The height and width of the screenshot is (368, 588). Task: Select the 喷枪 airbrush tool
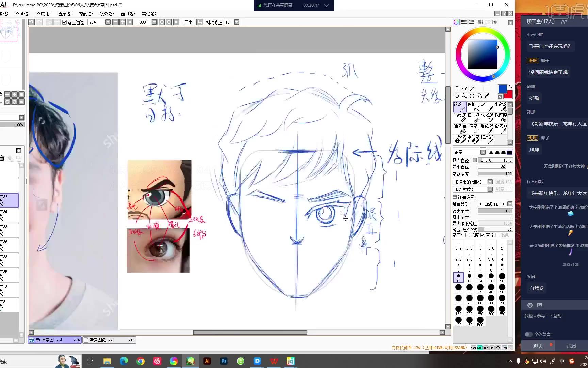pyautogui.click(x=473, y=107)
